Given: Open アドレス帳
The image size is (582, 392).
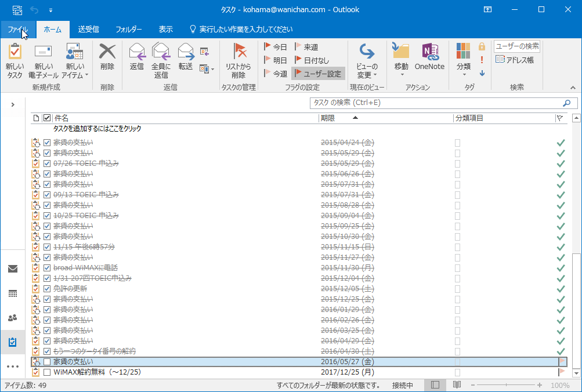Looking at the screenshot, I should pos(515,60).
